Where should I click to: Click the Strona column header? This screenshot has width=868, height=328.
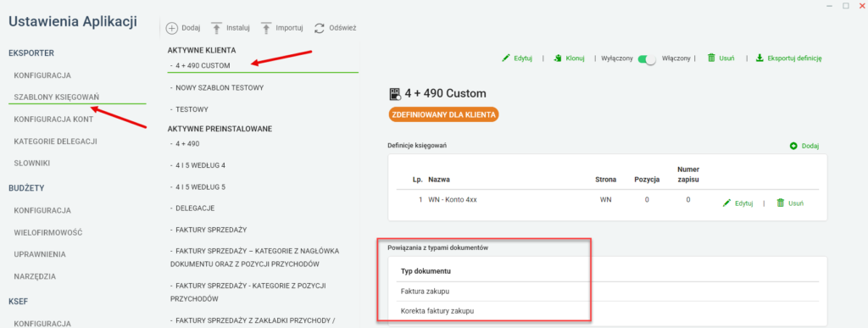(605, 180)
